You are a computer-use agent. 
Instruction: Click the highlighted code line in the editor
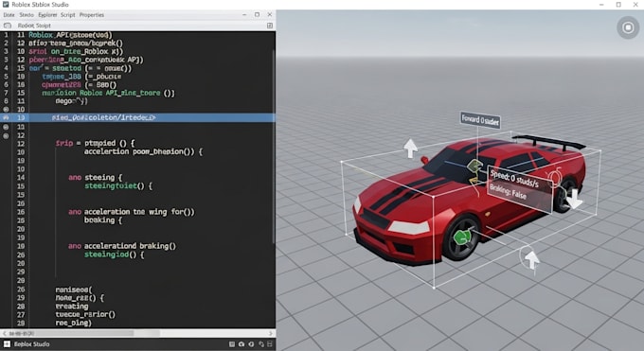(137, 118)
